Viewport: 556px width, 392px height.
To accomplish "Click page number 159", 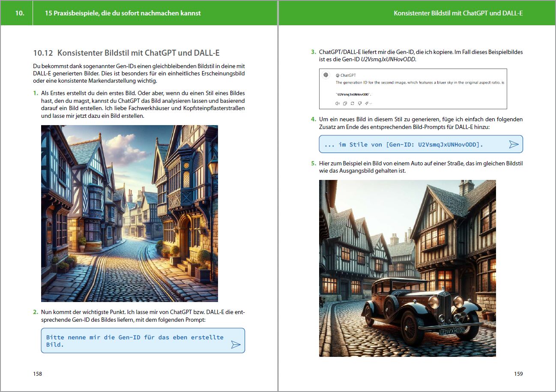I will (518, 374).
